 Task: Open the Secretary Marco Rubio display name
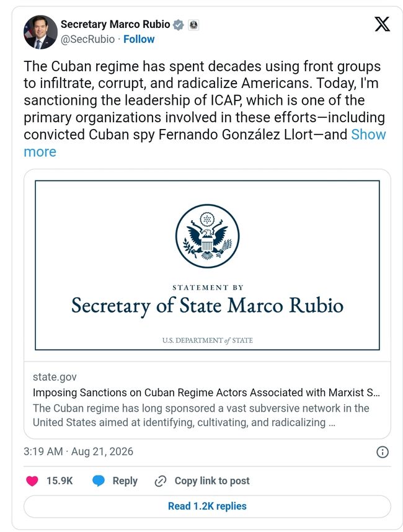(115, 24)
